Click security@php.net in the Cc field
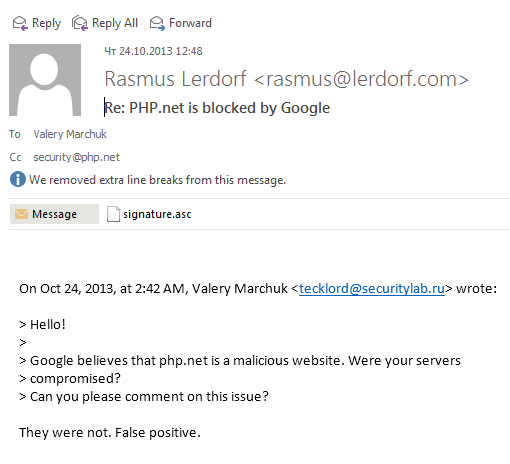 click(76, 157)
